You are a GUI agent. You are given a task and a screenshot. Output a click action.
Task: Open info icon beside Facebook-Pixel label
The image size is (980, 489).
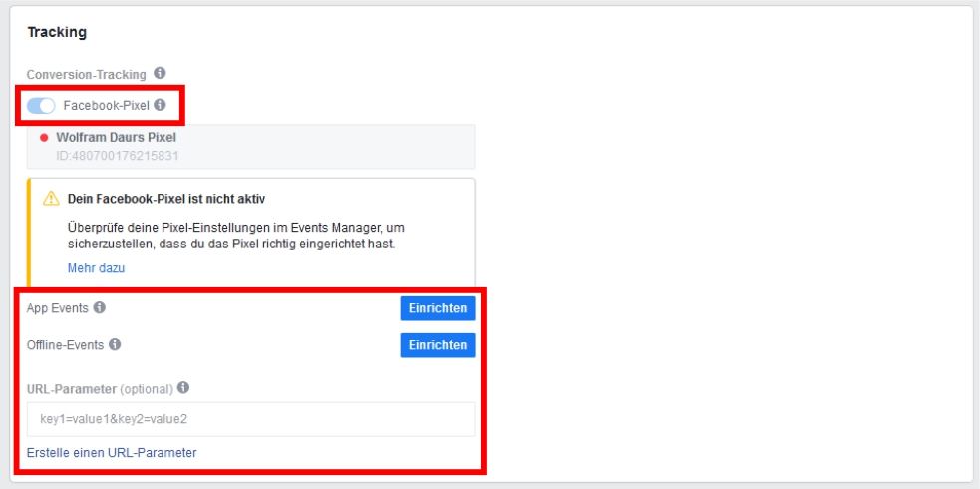[x=160, y=105]
